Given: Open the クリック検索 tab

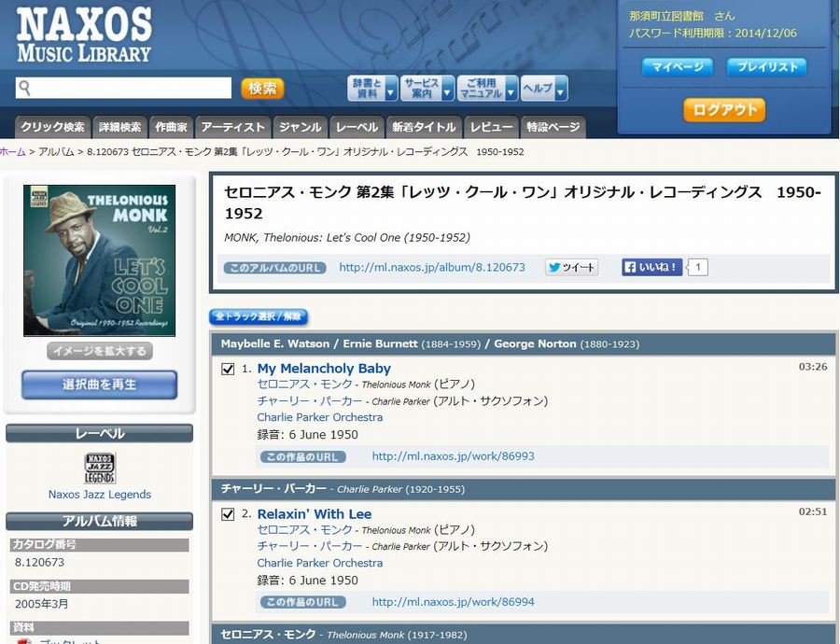Looking at the screenshot, I should coord(52,127).
